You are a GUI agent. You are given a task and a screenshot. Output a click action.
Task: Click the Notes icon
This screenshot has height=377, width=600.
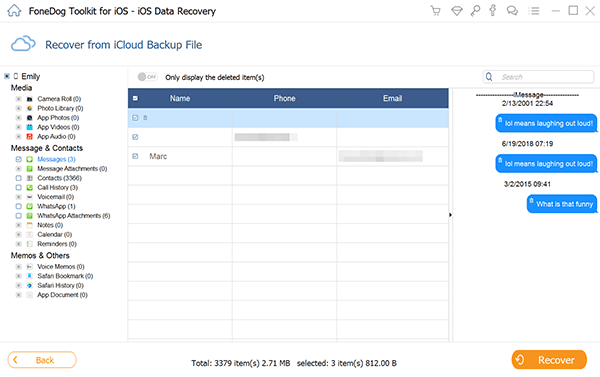(29, 225)
